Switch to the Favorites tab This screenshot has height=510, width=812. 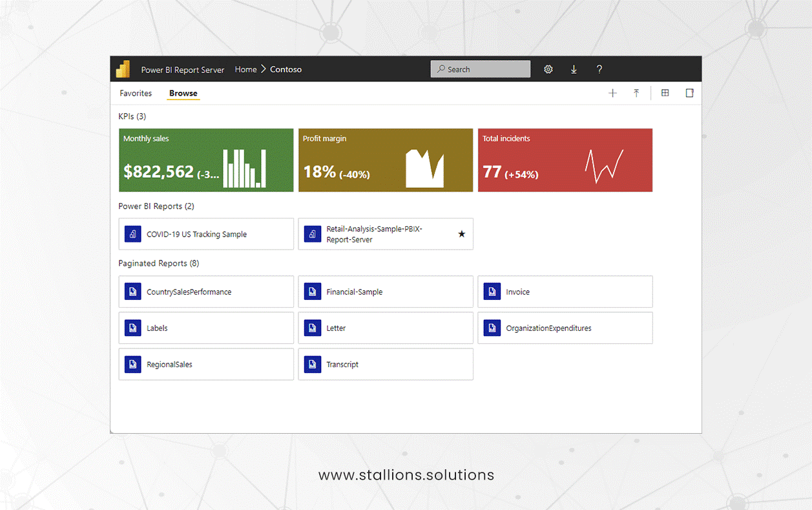[x=136, y=93]
